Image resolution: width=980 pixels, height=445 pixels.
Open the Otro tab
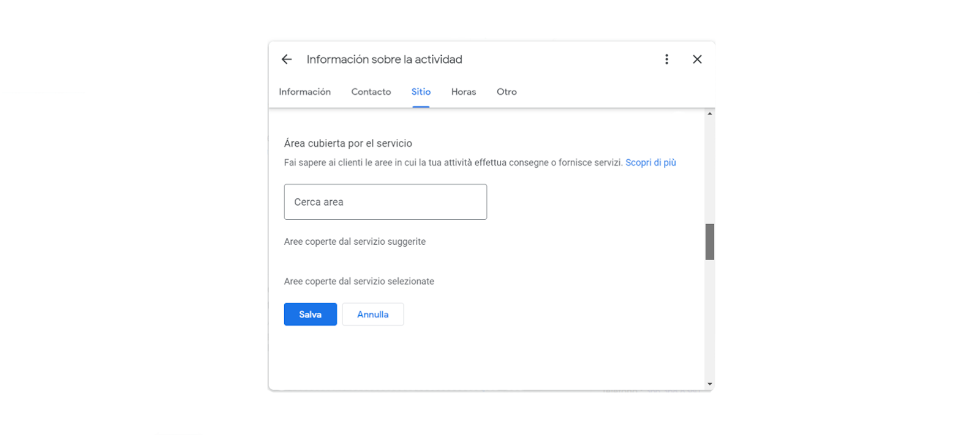507,92
